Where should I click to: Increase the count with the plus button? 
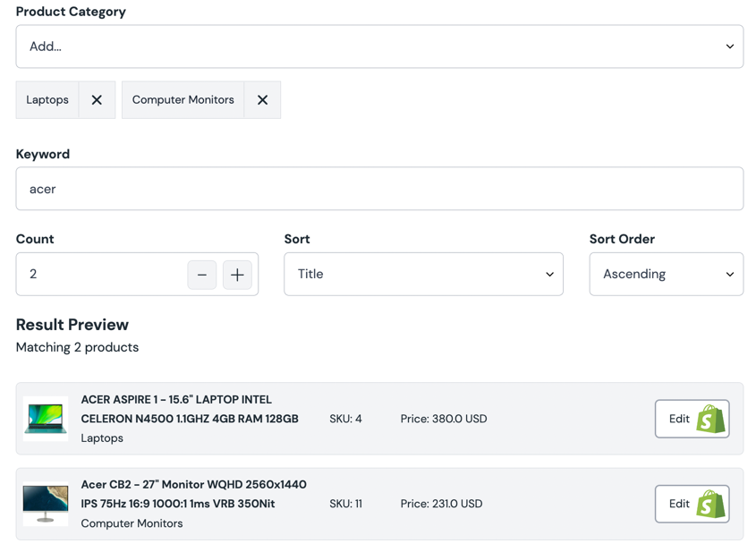(237, 275)
